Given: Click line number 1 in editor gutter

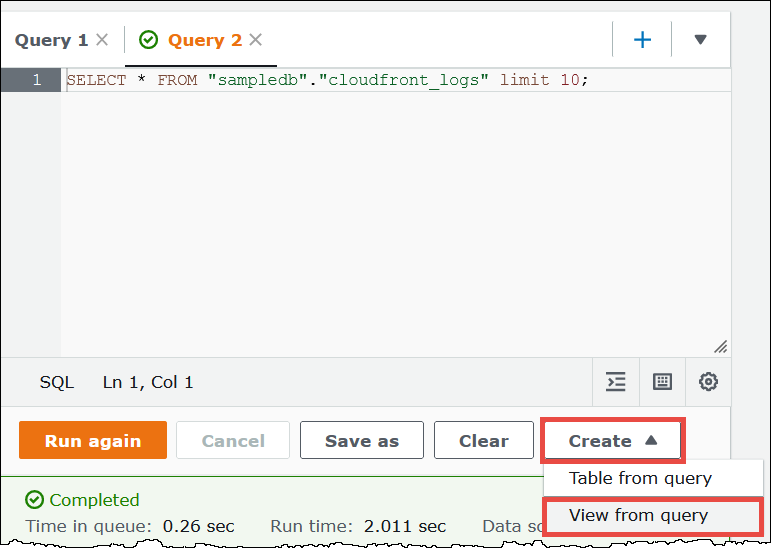Looking at the screenshot, I should coord(37,80).
